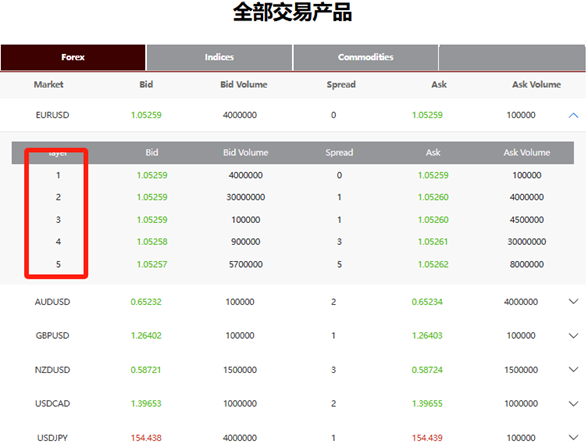The height and width of the screenshot is (448, 588).
Task: Click USDCAD ask price 1.39655
Action: point(427,404)
